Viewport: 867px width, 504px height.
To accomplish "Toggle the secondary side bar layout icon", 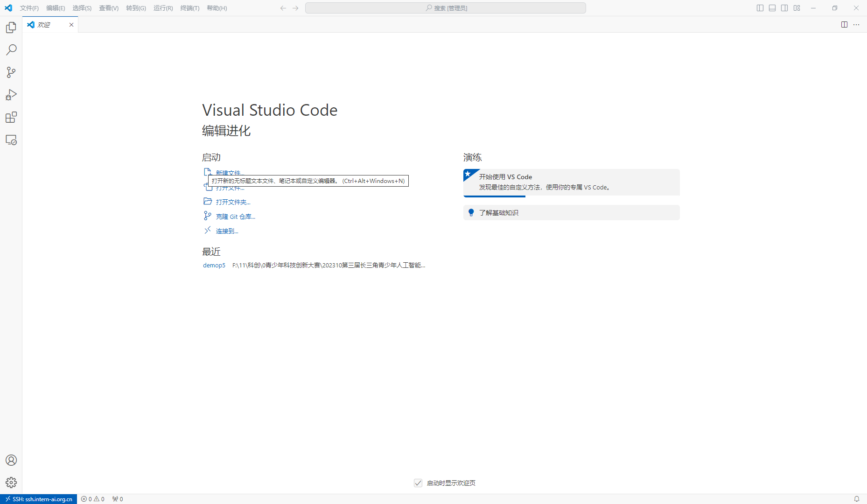I will (784, 8).
